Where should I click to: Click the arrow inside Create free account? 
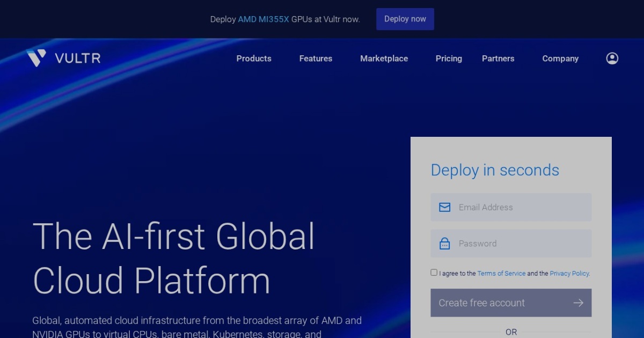coord(578,303)
